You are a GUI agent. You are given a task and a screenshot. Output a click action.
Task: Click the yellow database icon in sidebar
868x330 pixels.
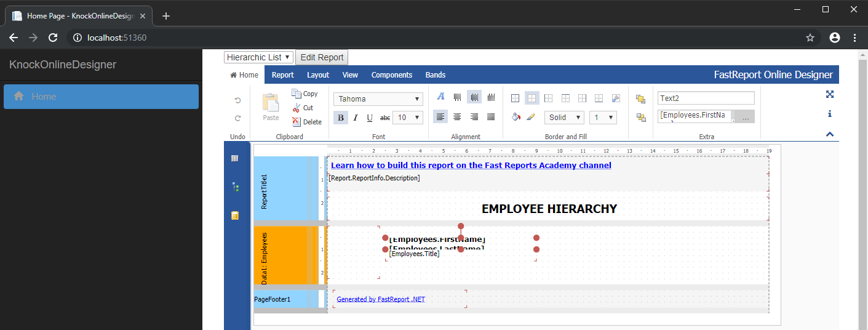[x=235, y=215]
